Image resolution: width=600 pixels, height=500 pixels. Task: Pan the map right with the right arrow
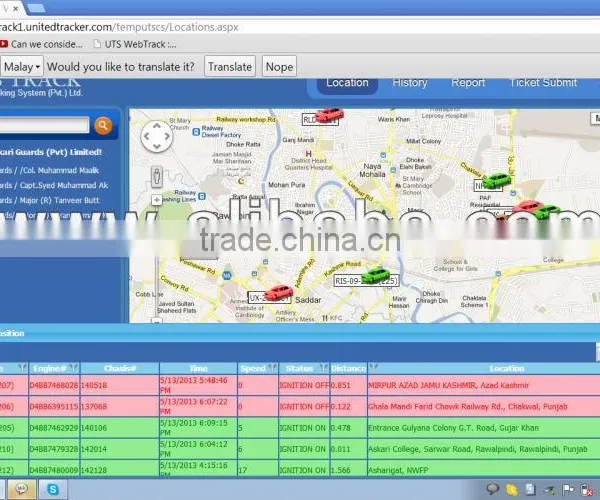(167, 136)
